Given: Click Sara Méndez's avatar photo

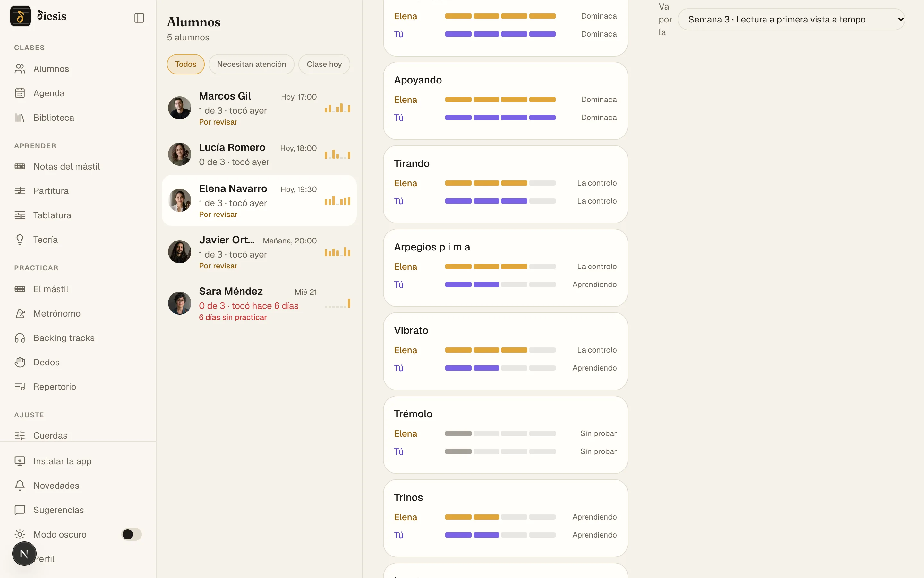Looking at the screenshot, I should [x=179, y=303].
